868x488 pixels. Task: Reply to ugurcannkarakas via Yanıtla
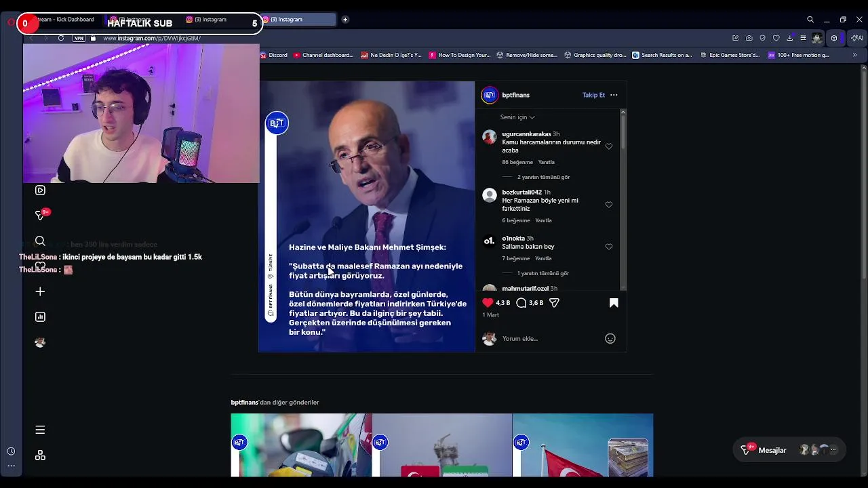[546, 162]
